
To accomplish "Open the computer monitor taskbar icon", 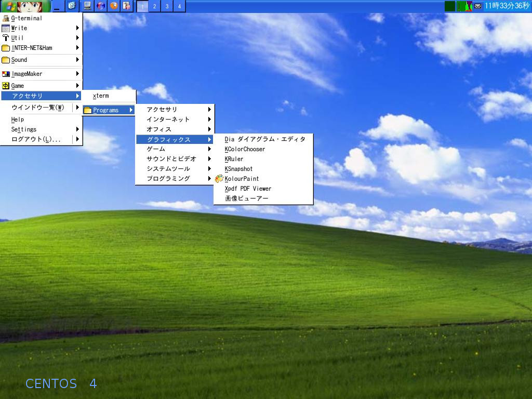I will (x=87, y=6).
